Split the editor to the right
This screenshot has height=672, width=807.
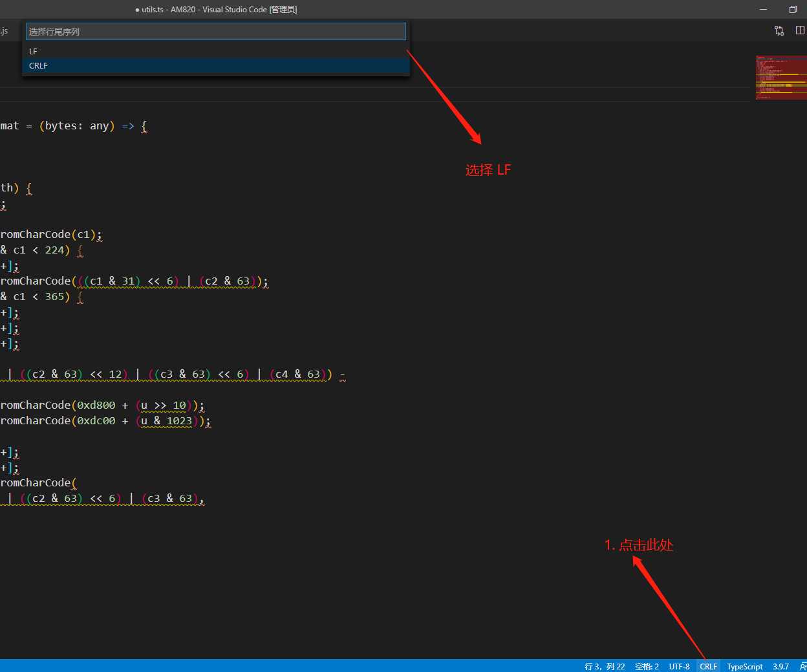pos(800,30)
